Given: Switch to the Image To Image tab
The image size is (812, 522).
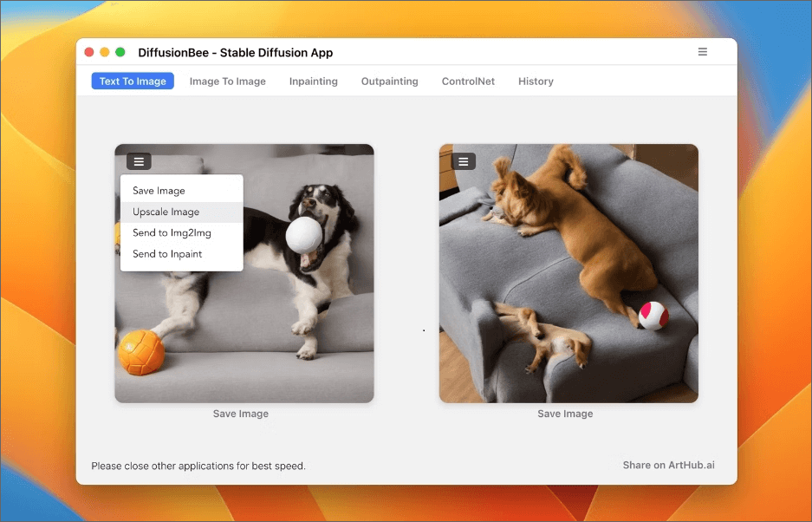Looking at the screenshot, I should tap(227, 82).
